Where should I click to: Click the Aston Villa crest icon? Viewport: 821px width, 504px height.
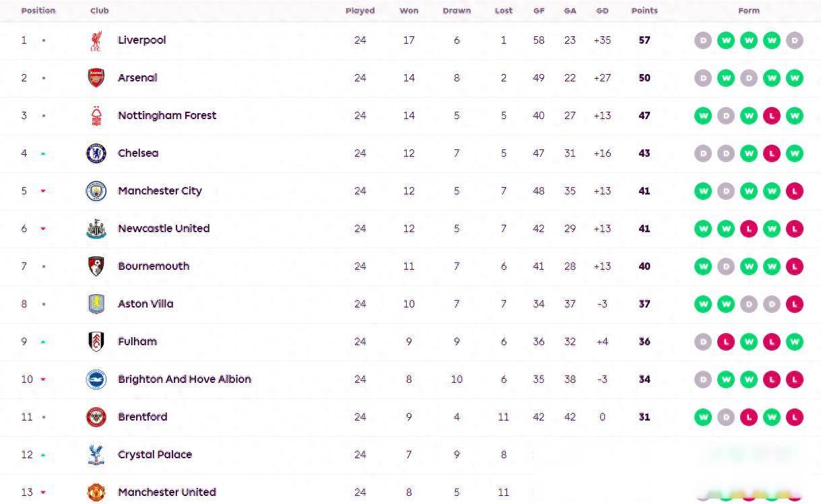pyautogui.click(x=96, y=304)
